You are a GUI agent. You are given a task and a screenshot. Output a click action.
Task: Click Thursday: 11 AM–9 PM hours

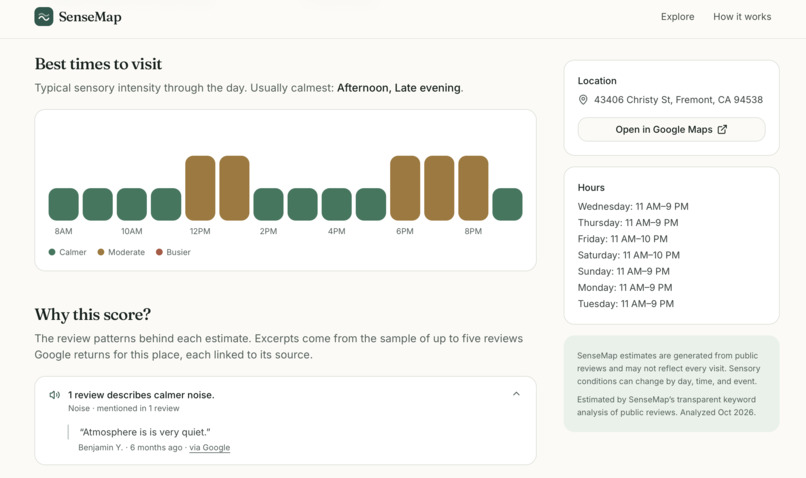click(x=628, y=223)
